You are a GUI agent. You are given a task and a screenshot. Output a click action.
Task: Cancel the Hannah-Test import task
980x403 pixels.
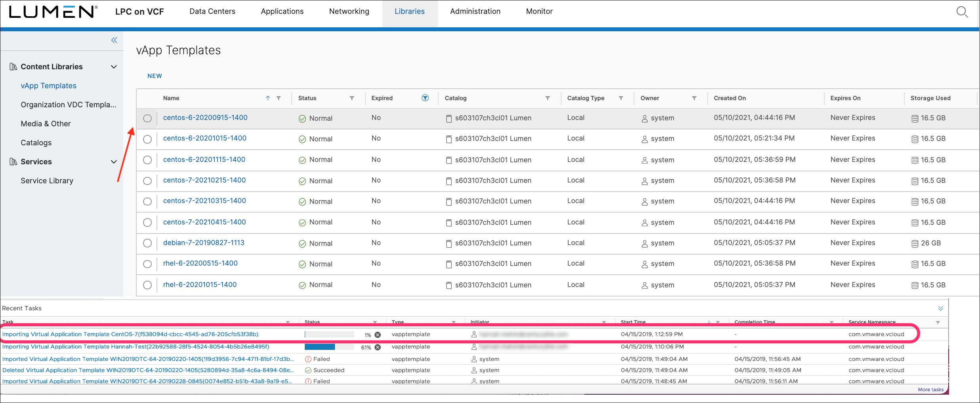pos(378,347)
